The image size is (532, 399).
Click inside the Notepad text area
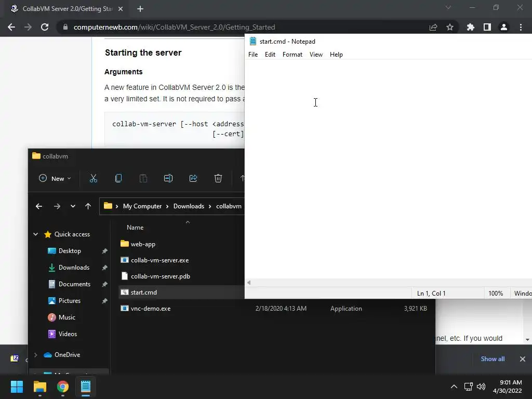click(x=388, y=169)
